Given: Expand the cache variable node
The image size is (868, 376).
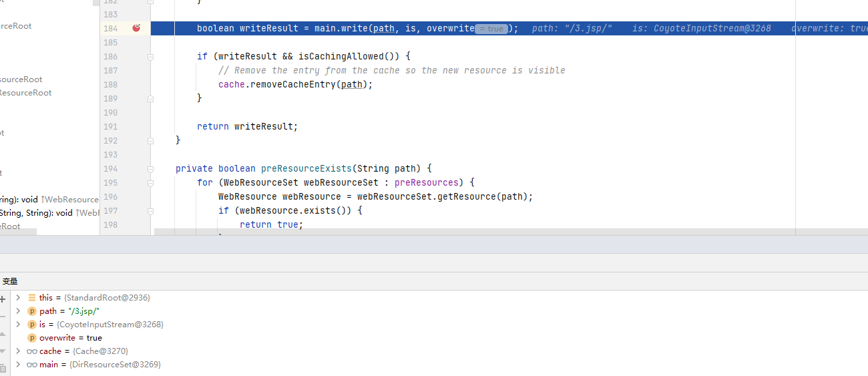Looking at the screenshot, I should click(x=18, y=351).
